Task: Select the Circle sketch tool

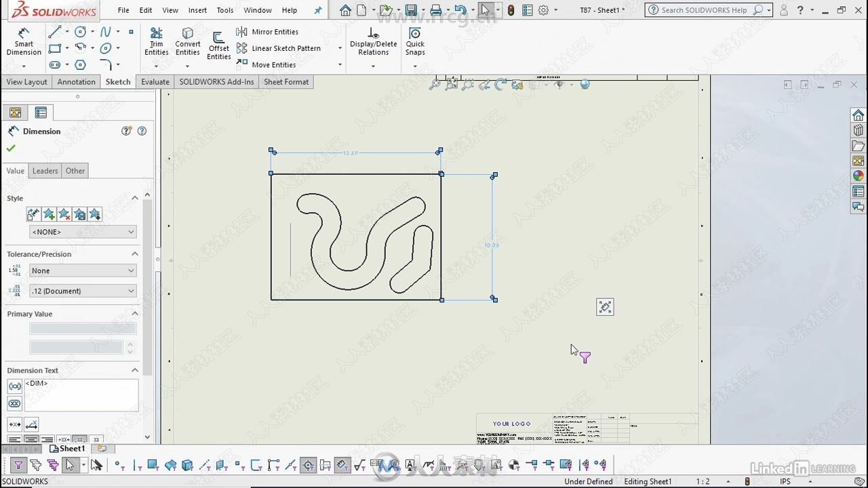Action: [x=81, y=32]
